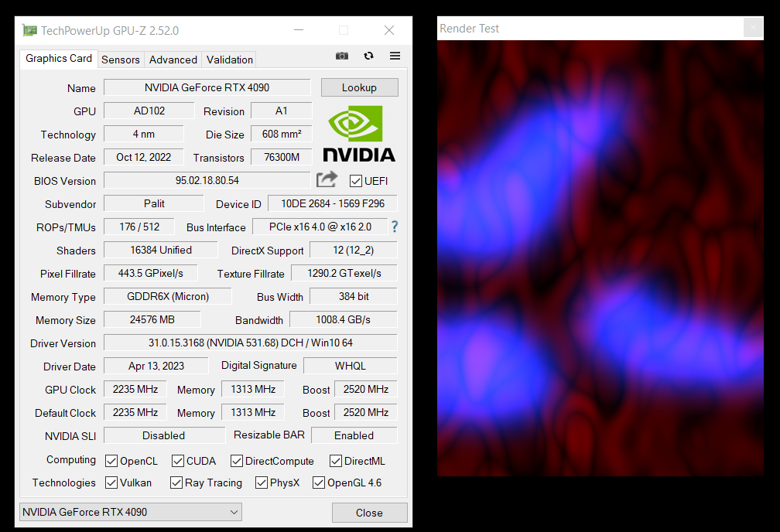Click the Resizable BAR value Enabled
Screen dimensions: 780x532
354,435
